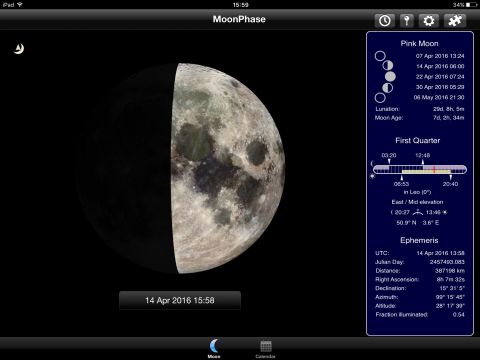Open the clock time button in toolbar
Image resolution: width=480 pixels, height=360 pixels.
click(x=384, y=21)
